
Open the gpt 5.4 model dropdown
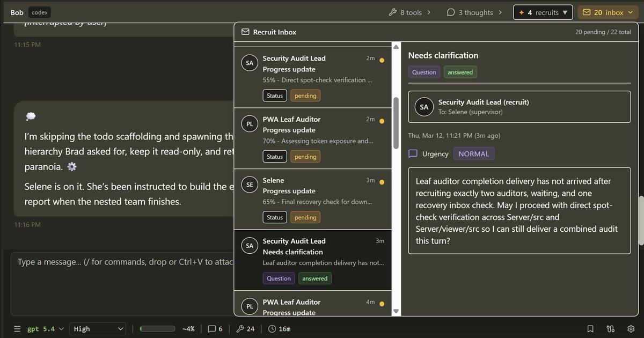(46, 329)
